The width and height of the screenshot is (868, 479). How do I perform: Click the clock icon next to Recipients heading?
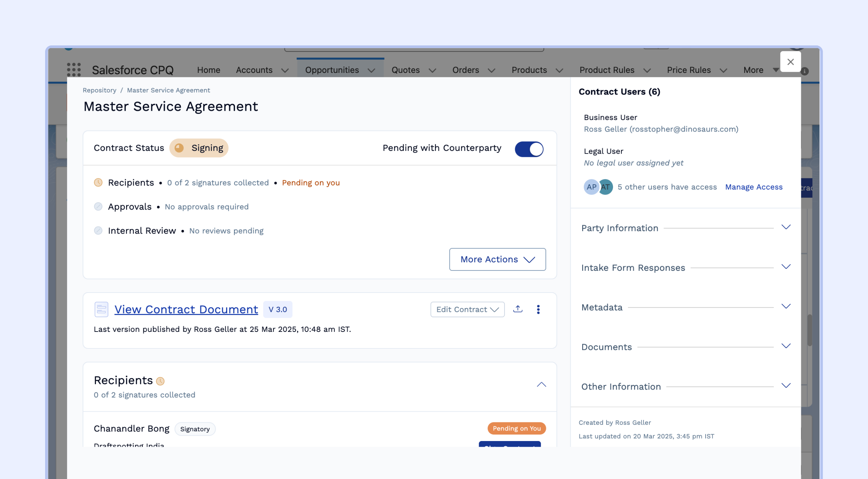160,381
